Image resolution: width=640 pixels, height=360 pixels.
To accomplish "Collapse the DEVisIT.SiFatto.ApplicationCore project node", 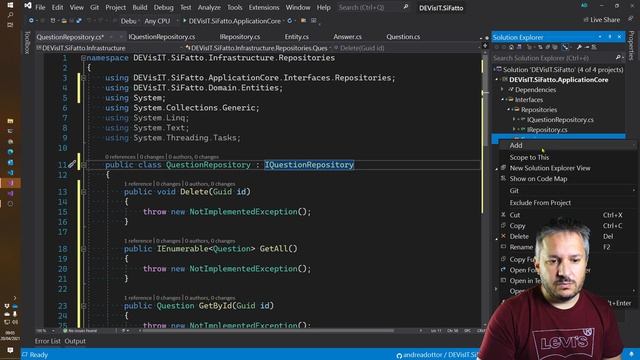I will pos(498,80).
